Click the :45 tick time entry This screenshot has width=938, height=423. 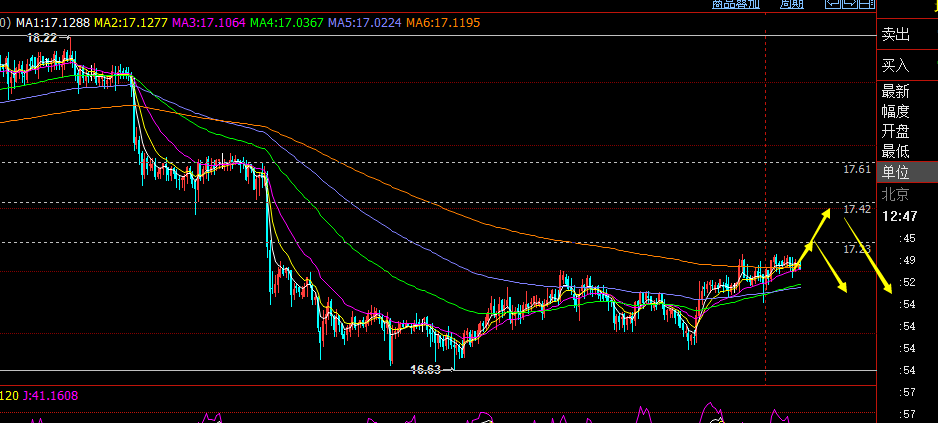(907, 238)
